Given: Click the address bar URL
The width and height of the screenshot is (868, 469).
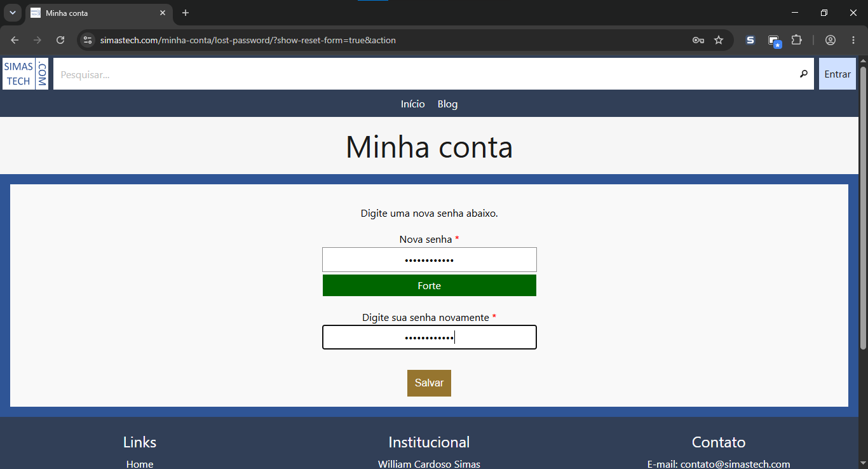Looking at the screenshot, I should [x=248, y=40].
